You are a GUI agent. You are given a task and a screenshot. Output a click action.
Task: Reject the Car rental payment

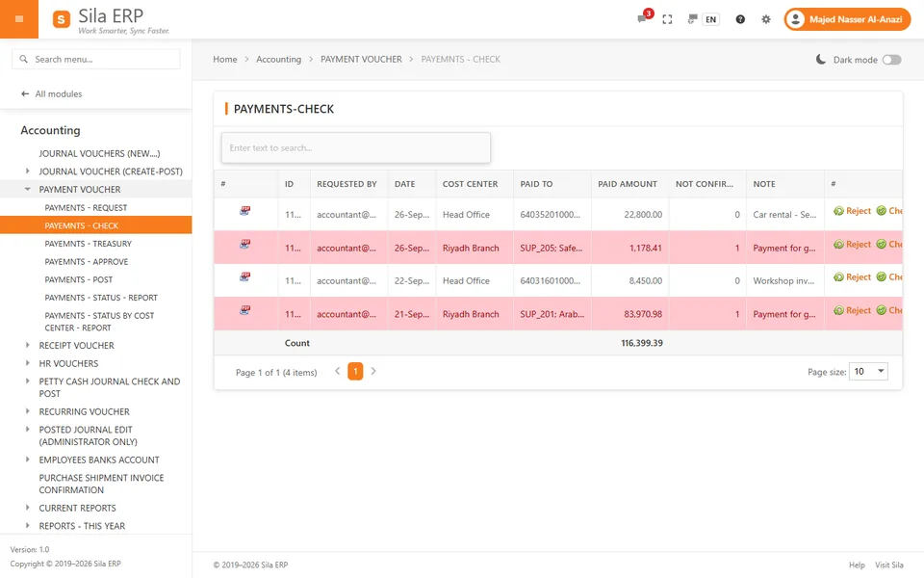(x=852, y=211)
